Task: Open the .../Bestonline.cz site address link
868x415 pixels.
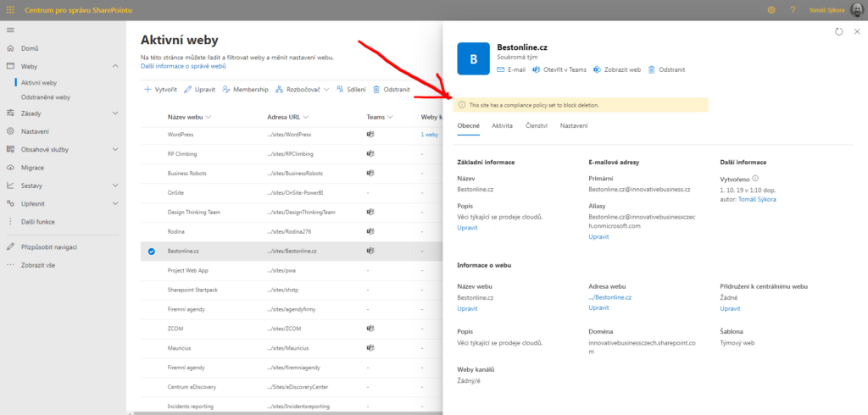Action: click(610, 297)
